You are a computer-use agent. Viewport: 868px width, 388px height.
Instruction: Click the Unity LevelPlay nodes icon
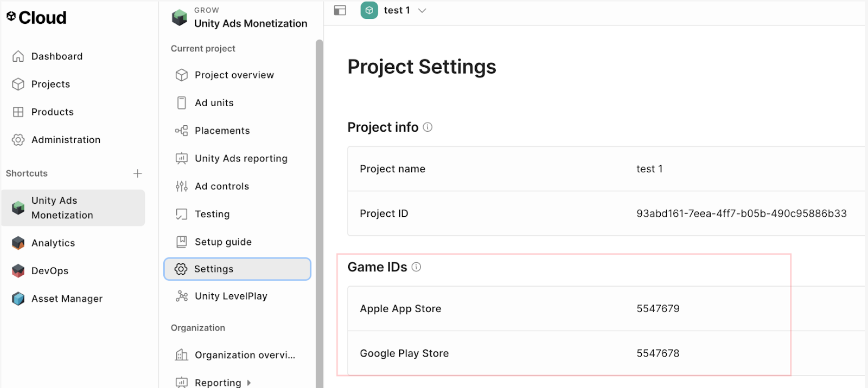coord(182,296)
